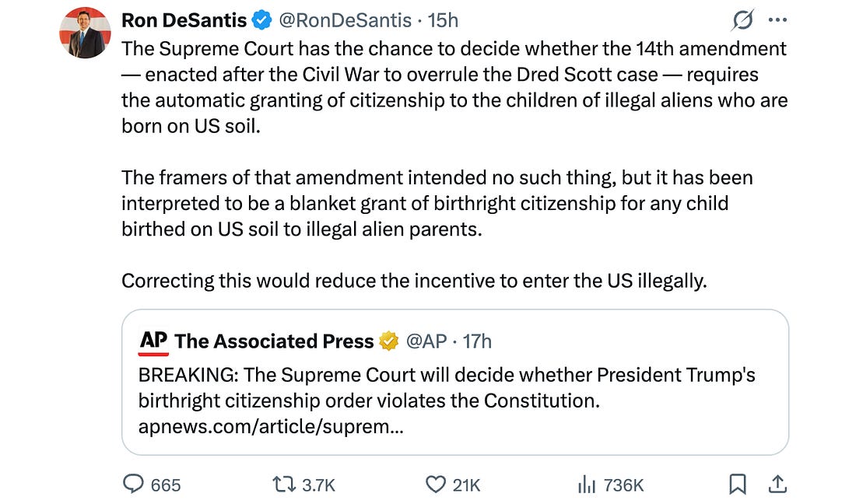856x504 pixels.
Task: Like the tweet with heart icon
Action: click(435, 485)
